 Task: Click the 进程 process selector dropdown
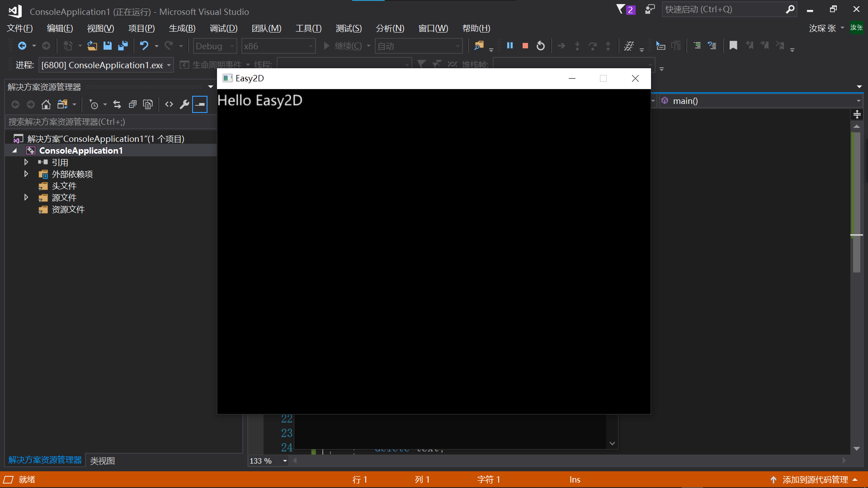104,64
